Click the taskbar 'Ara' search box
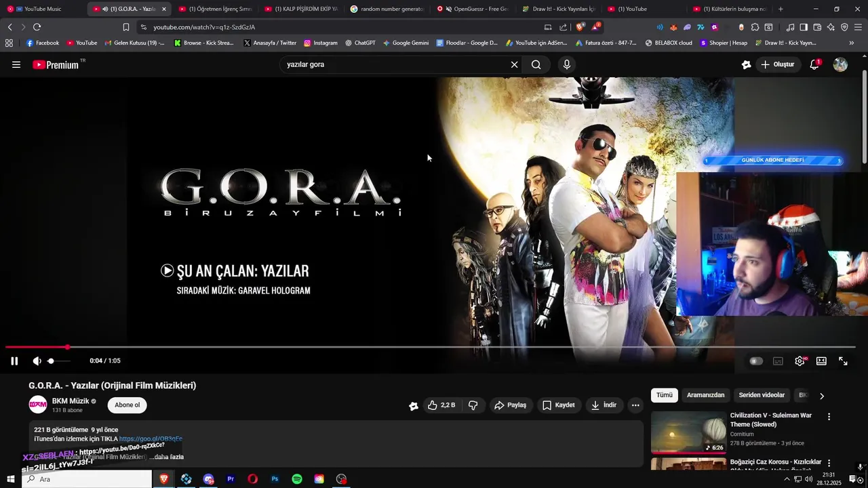 click(x=87, y=479)
